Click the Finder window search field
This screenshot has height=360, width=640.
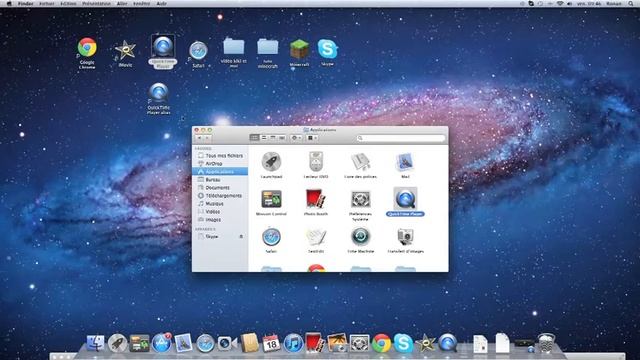(x=401, y=138)
